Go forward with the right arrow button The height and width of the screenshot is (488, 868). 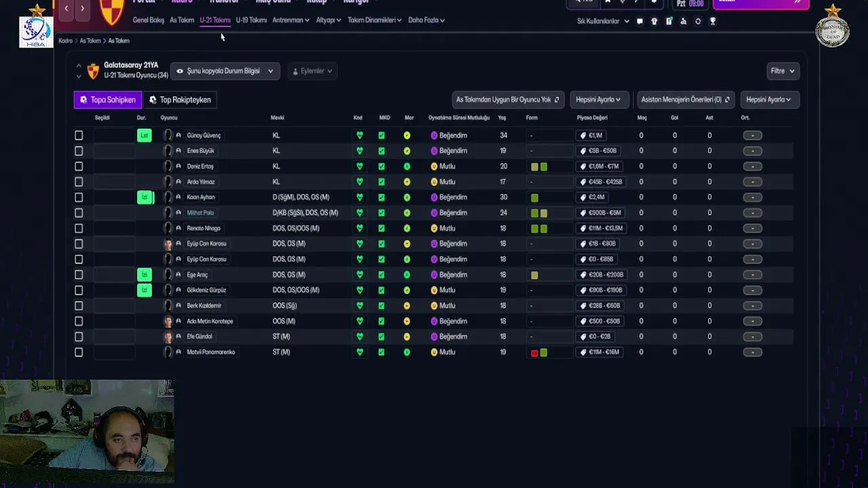pos(82,8)
